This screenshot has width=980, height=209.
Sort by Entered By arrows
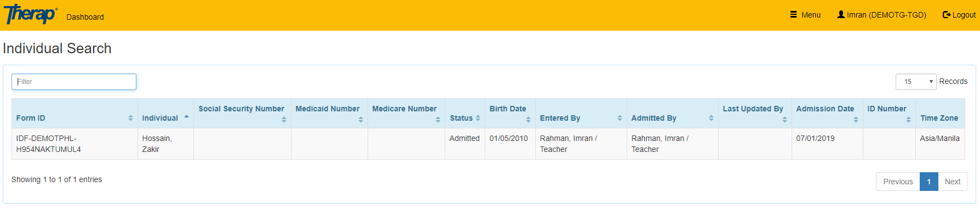tap(620, 118)
